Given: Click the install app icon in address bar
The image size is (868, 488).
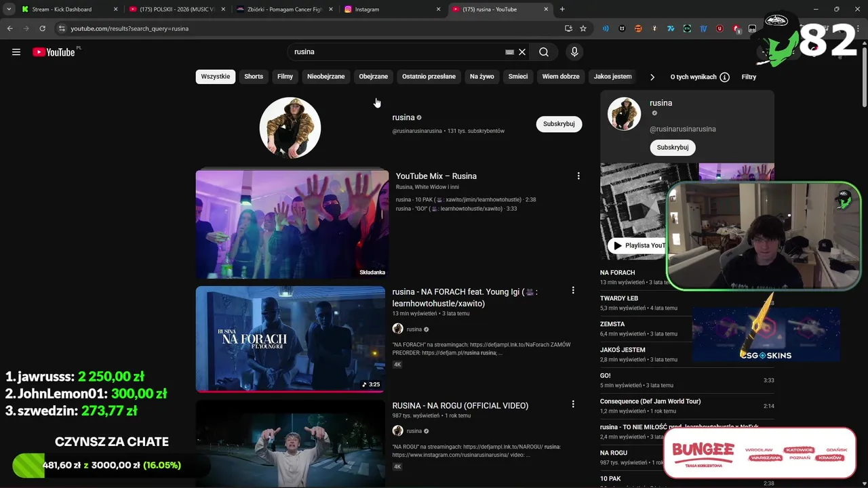Looking at the screenshot, I should coord(568,28).
